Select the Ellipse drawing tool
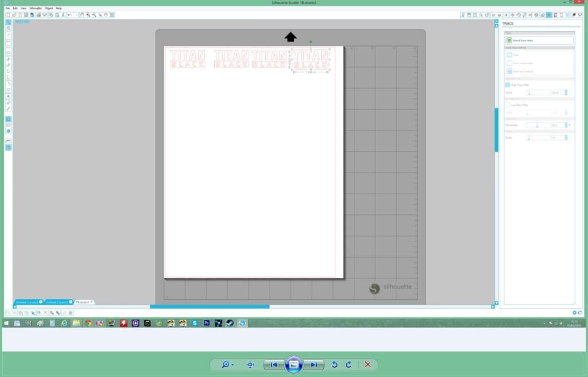Viewport: 588px width, 377px height. coord(8,53)
